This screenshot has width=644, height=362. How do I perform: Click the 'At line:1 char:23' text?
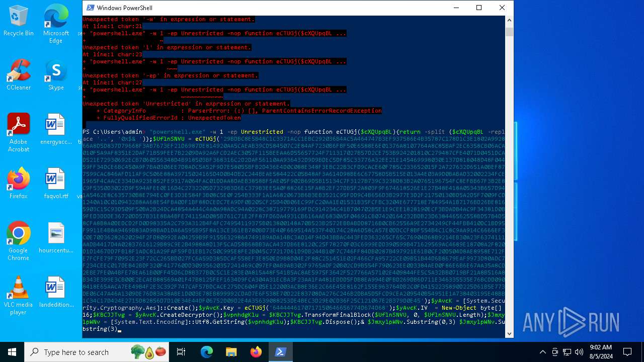coord(112,54)
